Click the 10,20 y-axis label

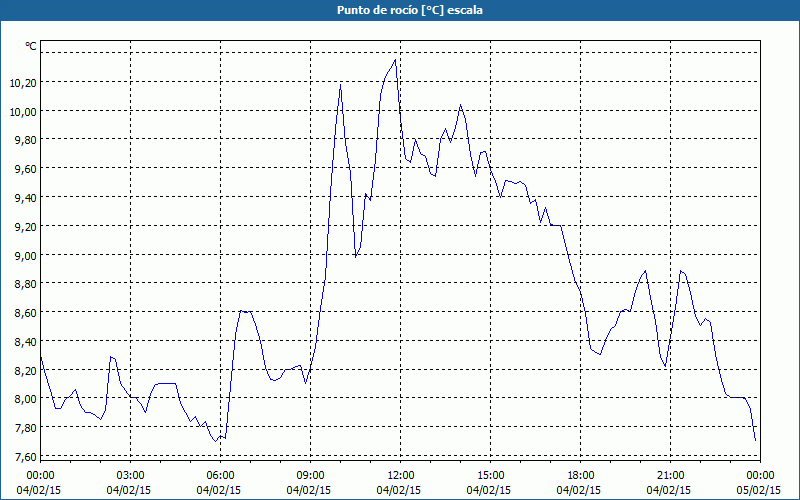[x=23, y=82]
